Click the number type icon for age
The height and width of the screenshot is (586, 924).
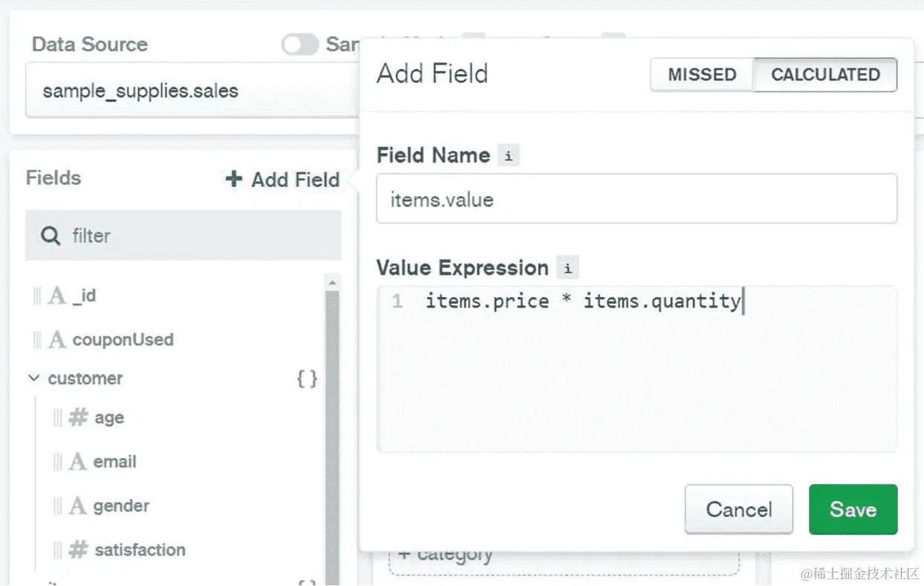[x=78, y=417]
